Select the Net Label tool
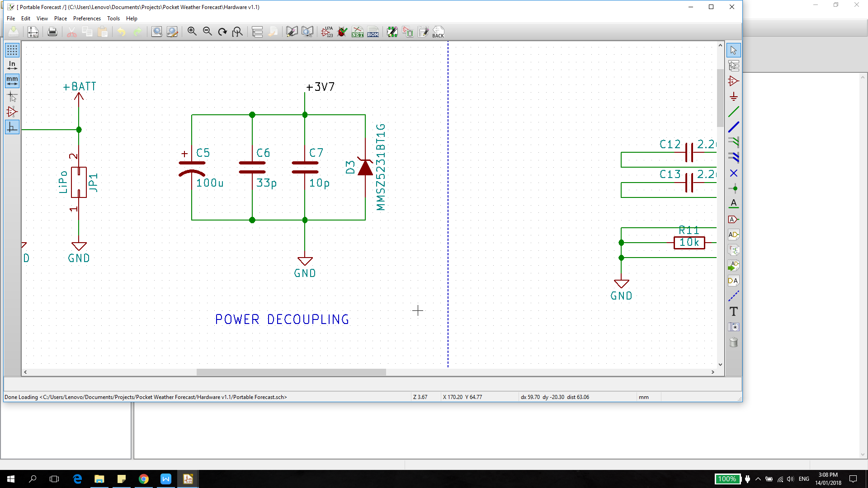 click(x=733, y=204)
